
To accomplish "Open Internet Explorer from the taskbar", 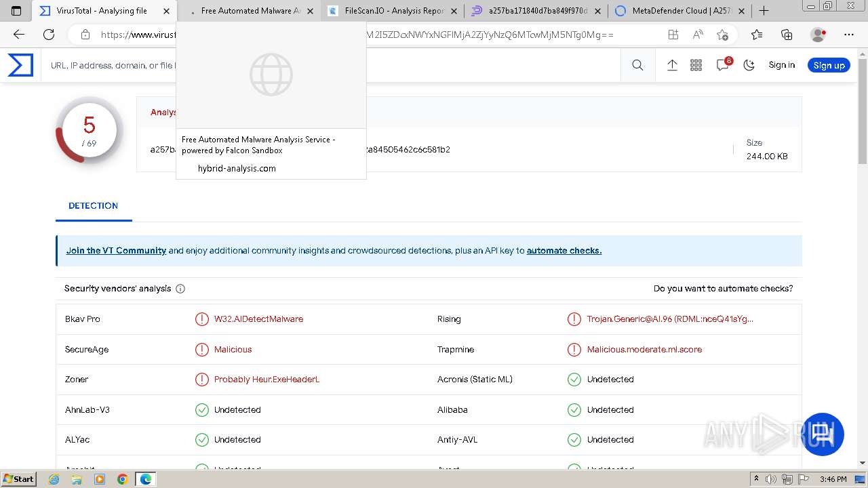I will click(x=54, y=479).
